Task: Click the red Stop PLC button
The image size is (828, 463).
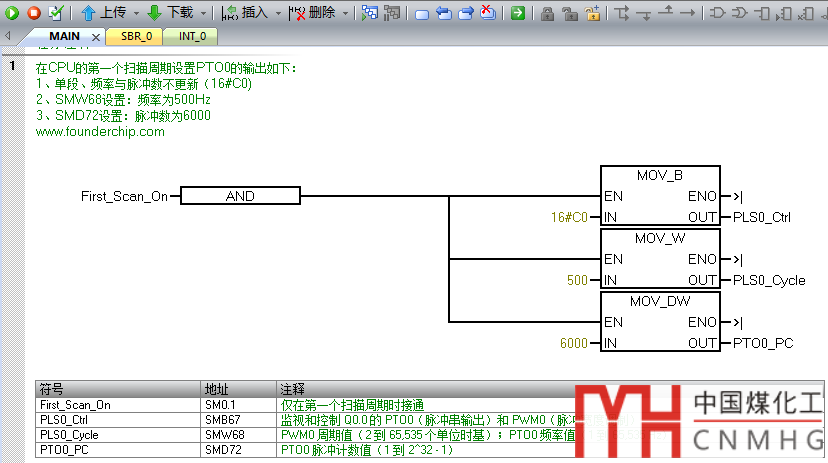Action: (x=33, y=13)
